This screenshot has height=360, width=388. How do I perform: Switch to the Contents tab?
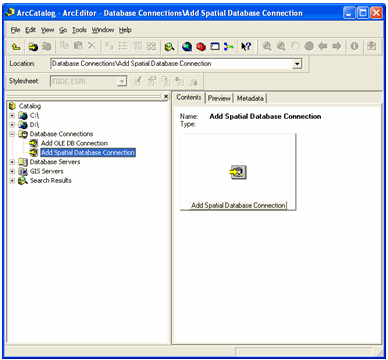click(x=189, y=97)
